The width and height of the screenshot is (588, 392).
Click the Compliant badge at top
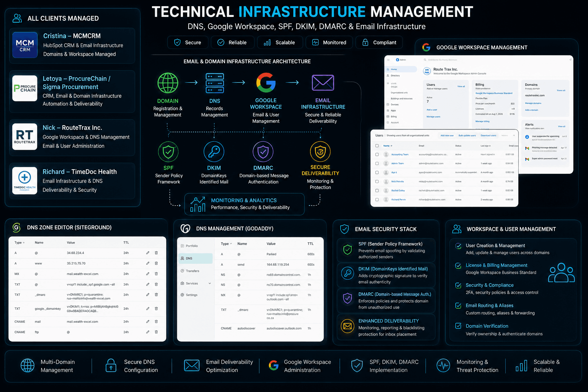(x=379, y=42)
